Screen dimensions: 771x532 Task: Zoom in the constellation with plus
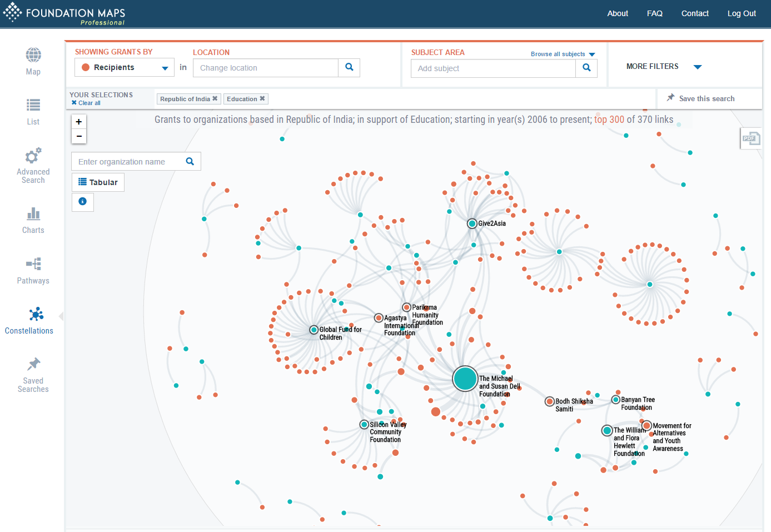(x=79, y=121)
